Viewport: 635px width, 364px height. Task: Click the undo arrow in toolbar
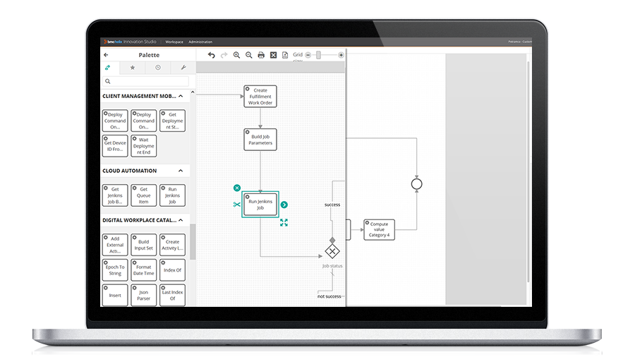[211, 55]
